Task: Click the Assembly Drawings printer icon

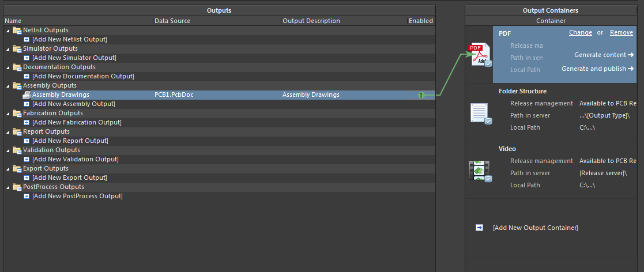Action: pos(27,95)
